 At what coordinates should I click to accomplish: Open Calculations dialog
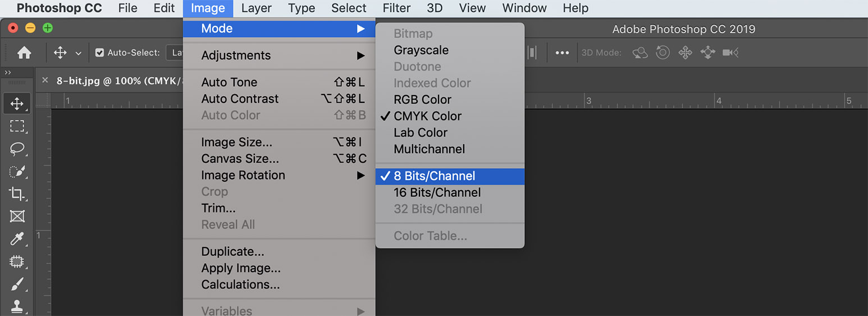(x=279, y=285)
